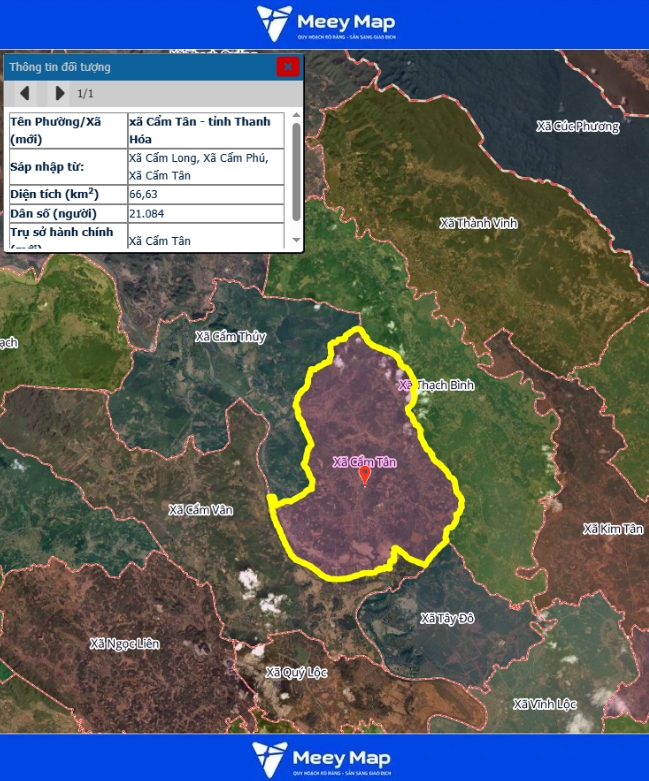Click the Xã Quý Lộc map label
This screenshot has width=649, height=781.
(296, 673)
